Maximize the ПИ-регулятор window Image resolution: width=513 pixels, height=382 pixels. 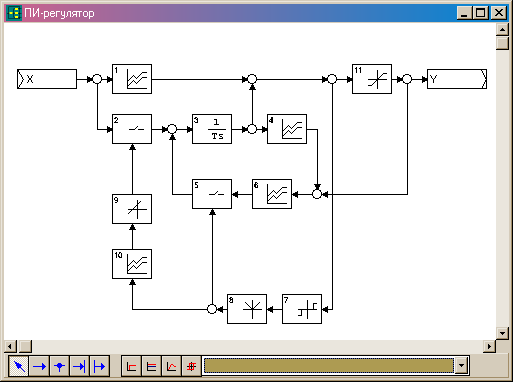point(481,13)
